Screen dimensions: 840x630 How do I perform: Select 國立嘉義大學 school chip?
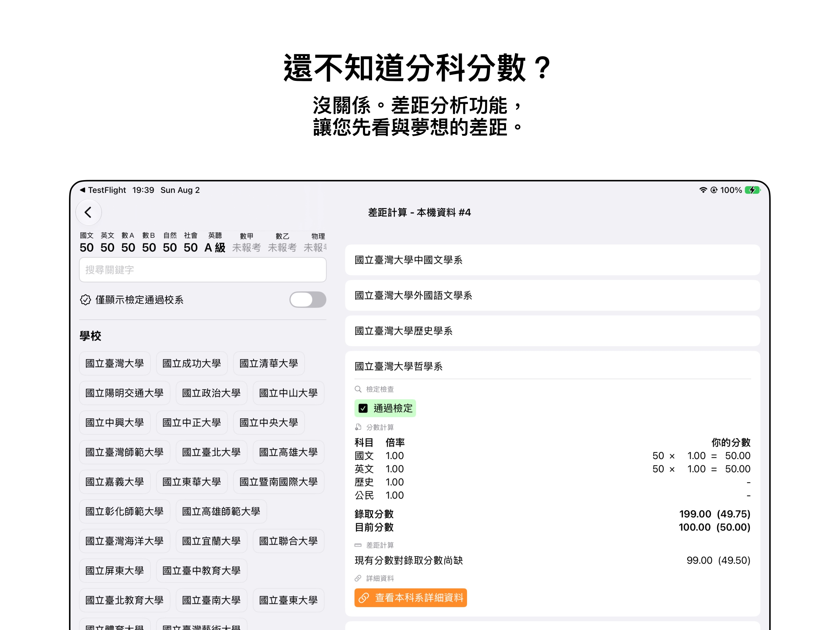click(x=115, y=482)
